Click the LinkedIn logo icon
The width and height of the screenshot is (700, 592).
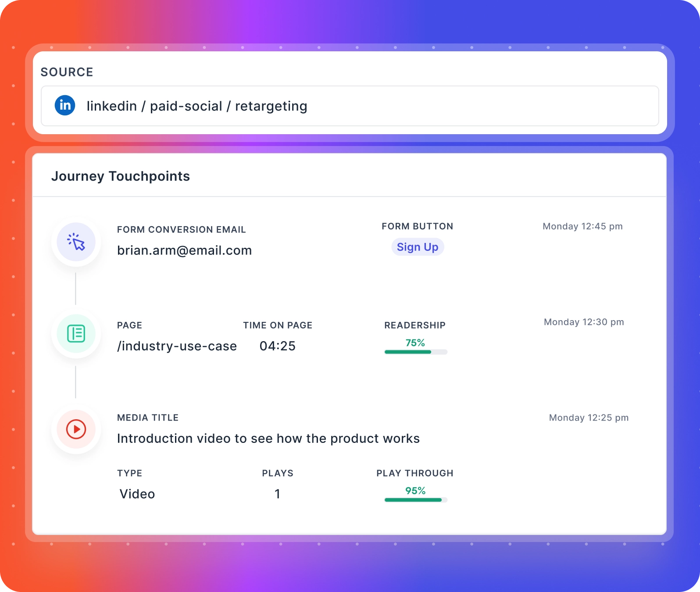click(x=65, y=105)
